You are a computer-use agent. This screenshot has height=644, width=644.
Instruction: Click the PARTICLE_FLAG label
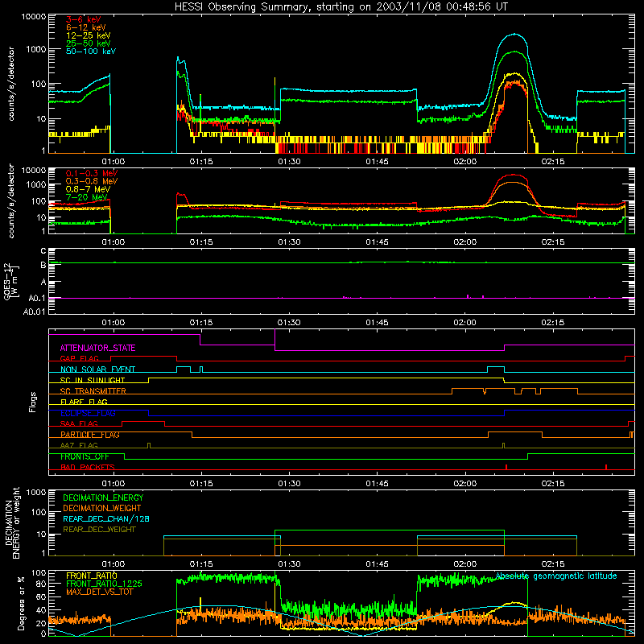[90, 435]
